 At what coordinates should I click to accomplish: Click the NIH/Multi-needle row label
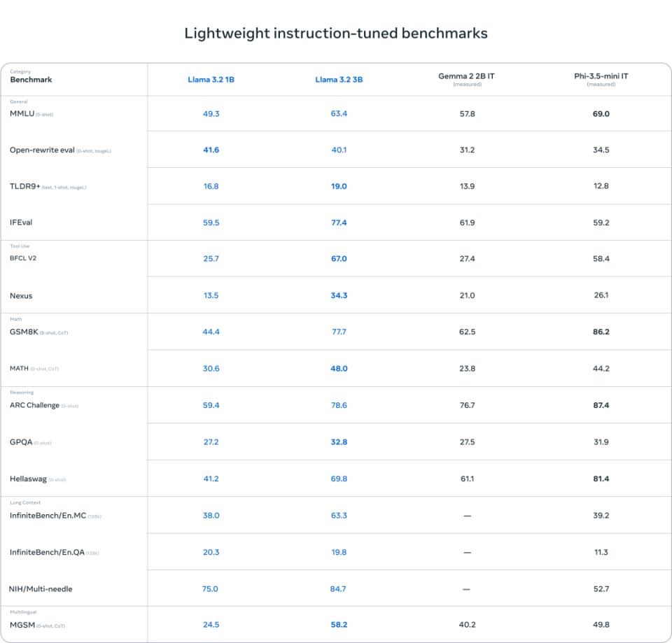[x=41, y=588]
